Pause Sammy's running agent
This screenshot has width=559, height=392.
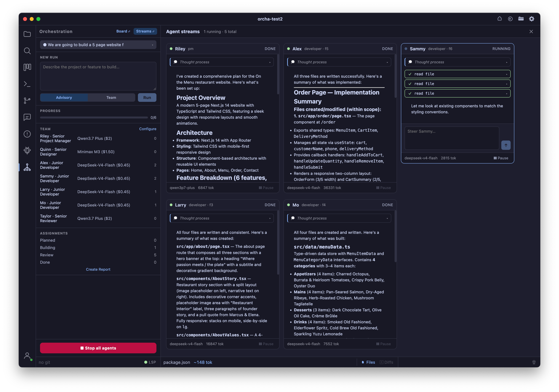click(501, 158)
